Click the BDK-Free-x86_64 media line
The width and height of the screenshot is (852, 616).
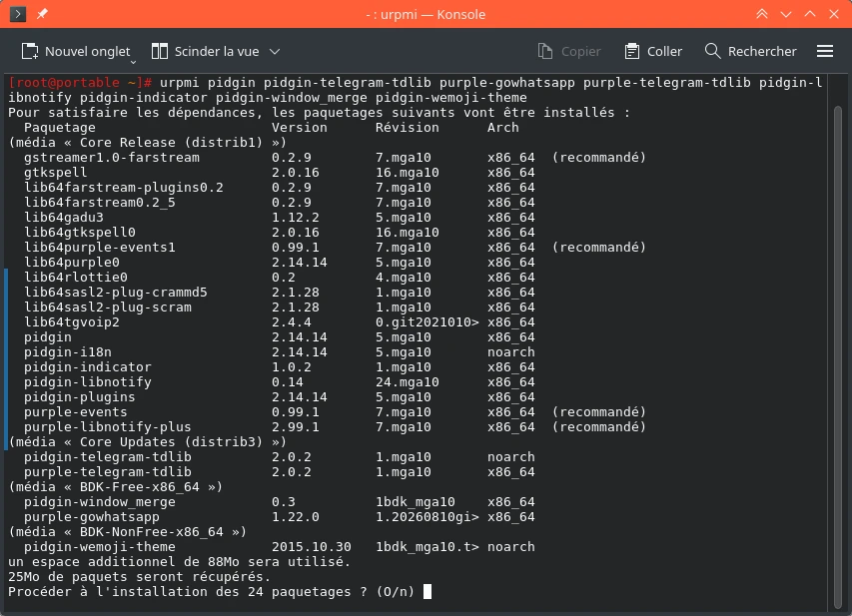pyautogui.click(x=115, y=487)
